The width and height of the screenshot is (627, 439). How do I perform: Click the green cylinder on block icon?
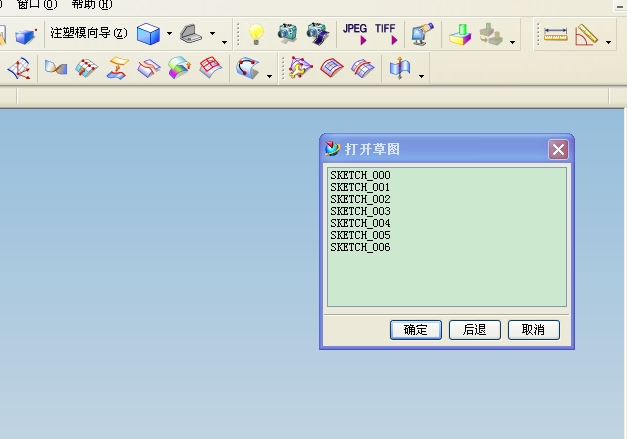pyautogui.click(x=460, y=34)
